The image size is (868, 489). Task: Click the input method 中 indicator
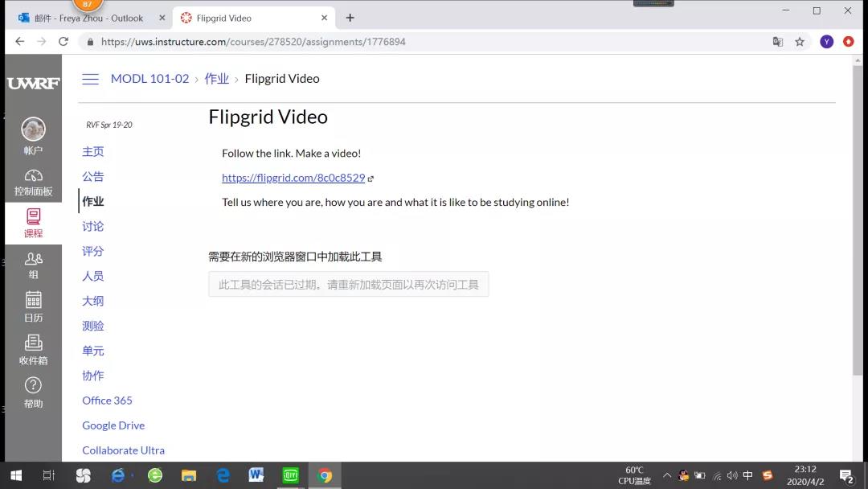click(x=748, y=475)
